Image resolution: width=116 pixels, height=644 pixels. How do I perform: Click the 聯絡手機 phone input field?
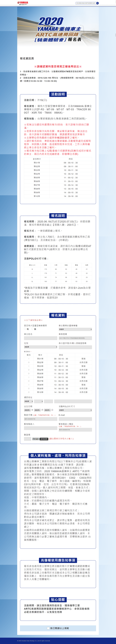[x=41, y=419]
